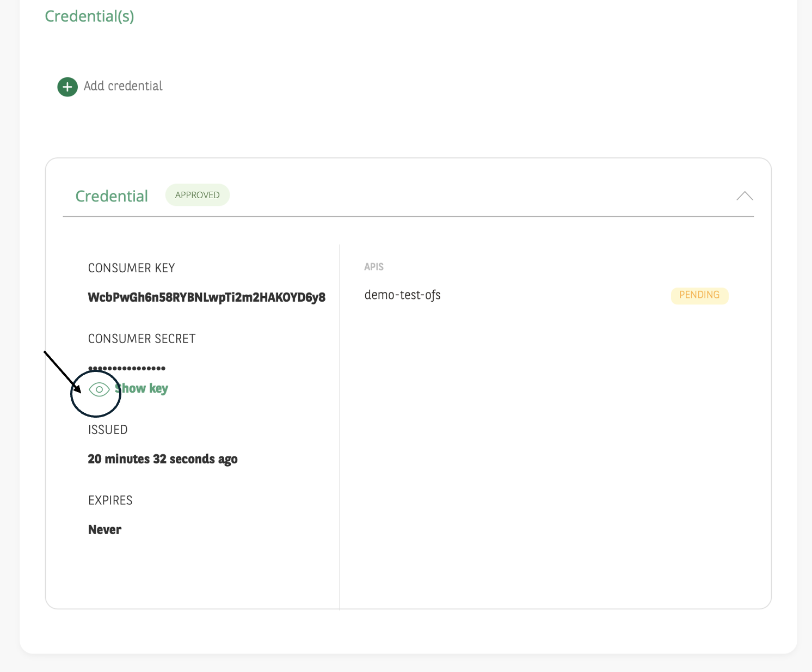
Task: Click the APPROVED status badge
Action: 197,195
